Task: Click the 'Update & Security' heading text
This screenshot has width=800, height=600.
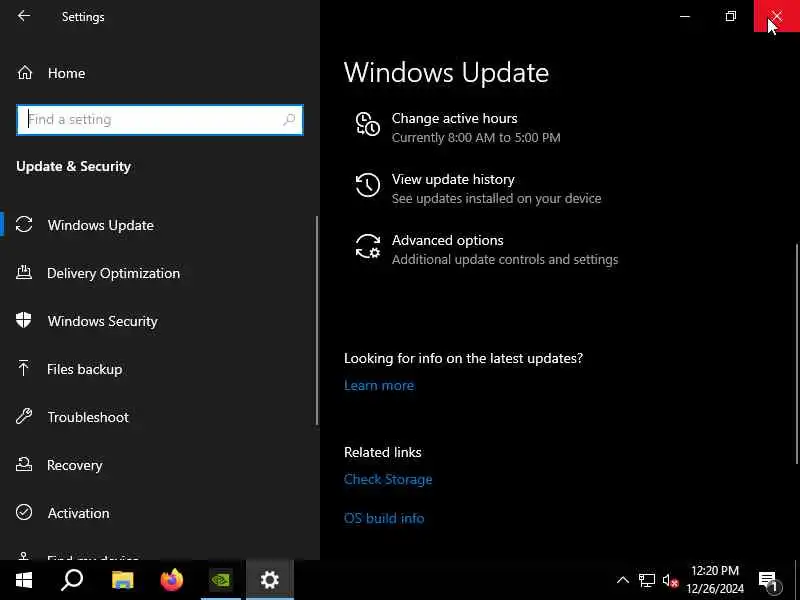Action: (x=73, y=166)
